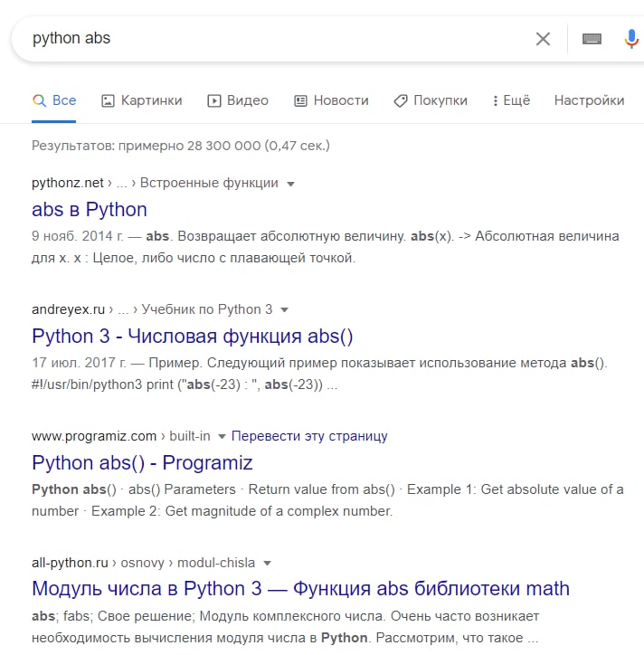Expand the dropdown arrow next to all-python.ru result

268,563
